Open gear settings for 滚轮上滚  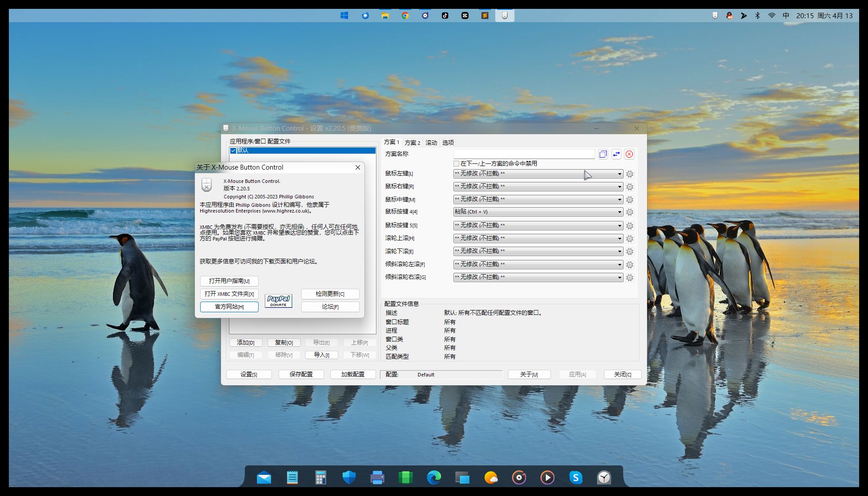pyautogui.click(x=630, y=239)
